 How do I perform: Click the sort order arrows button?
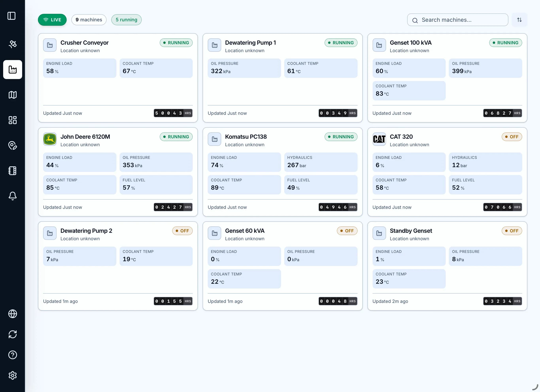[x=519, y=20]
